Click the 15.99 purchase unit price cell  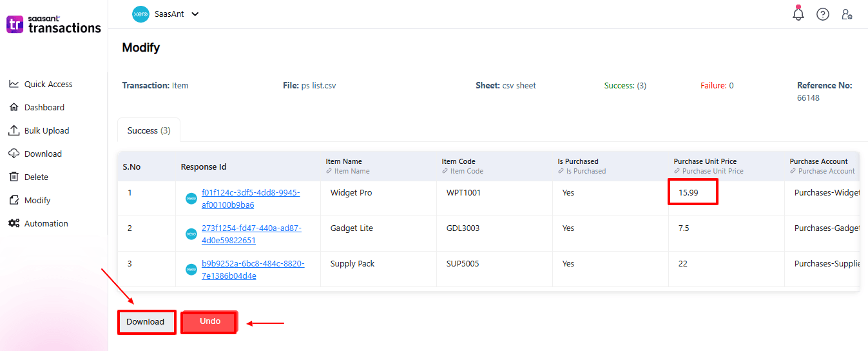(x=693, y=193)
